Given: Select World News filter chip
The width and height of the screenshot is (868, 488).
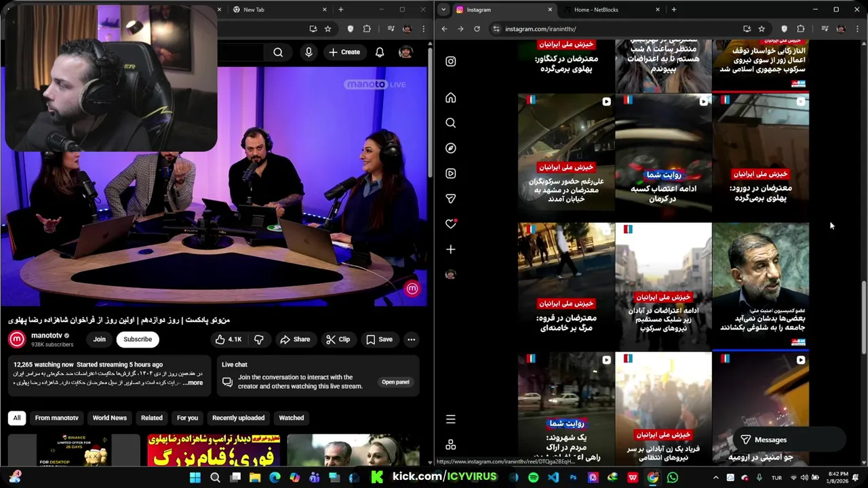Looking at the screenshot, I should pyautogui.click(x=110, y=418).
